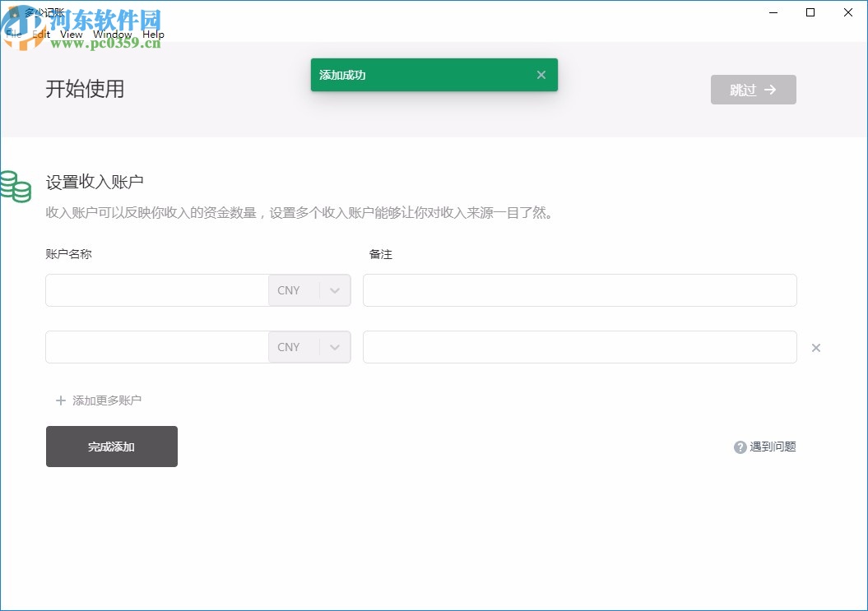Click the second 备注 remarks field
The width and height of the screenshot is (868, 611).
tap(579, 347)
